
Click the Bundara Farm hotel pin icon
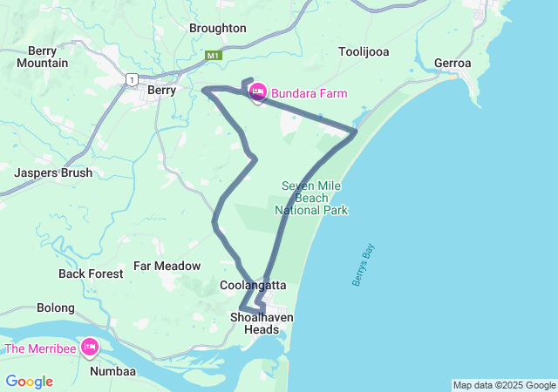258,92
